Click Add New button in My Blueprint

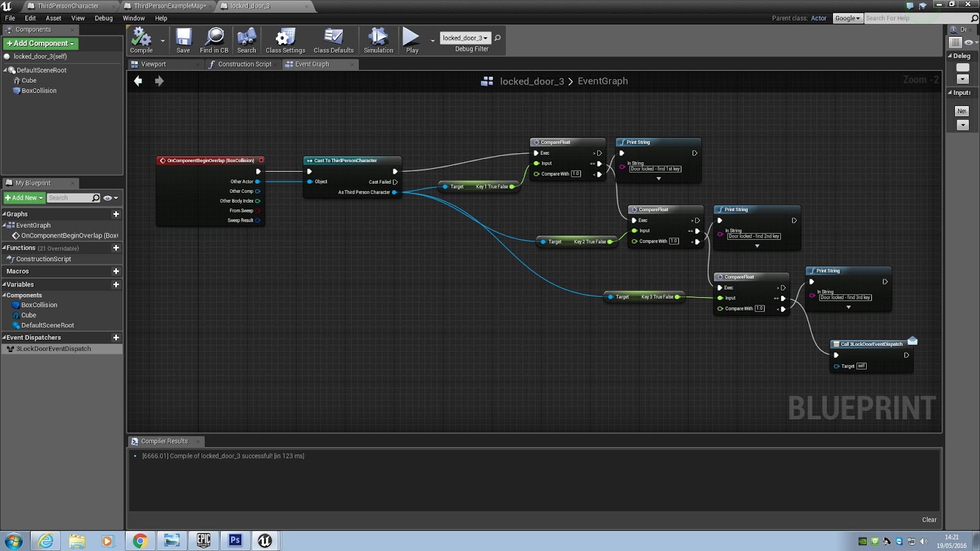click(24, 198)
